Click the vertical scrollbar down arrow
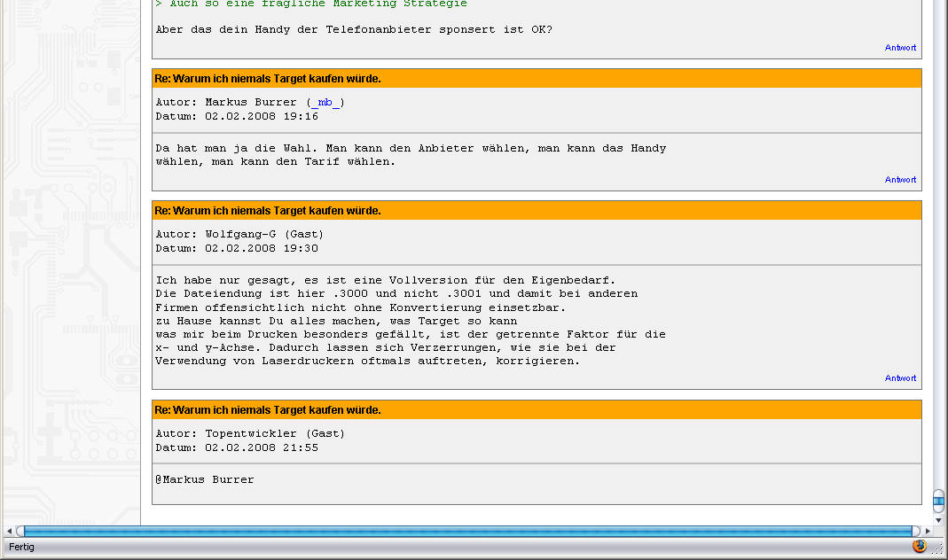 point(938,519)
